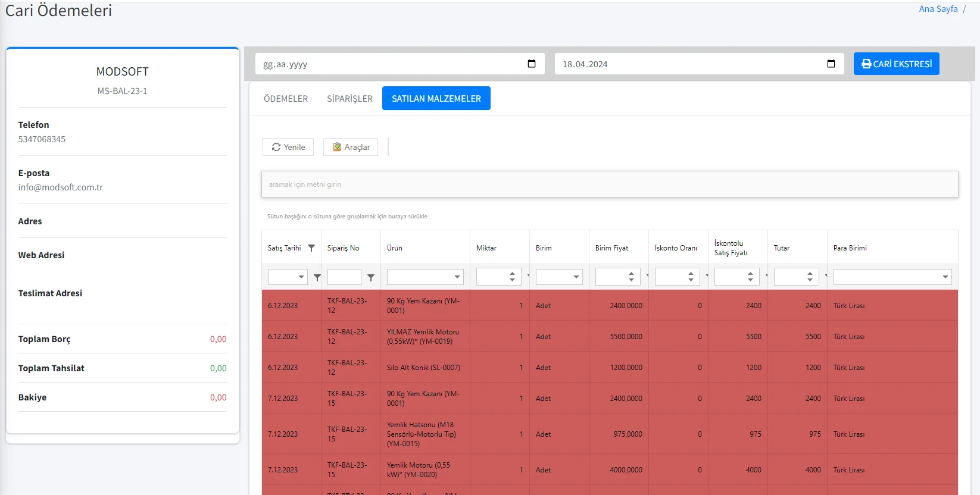Click the Cari Ödemeleri page title

click(x=58, y=11)
